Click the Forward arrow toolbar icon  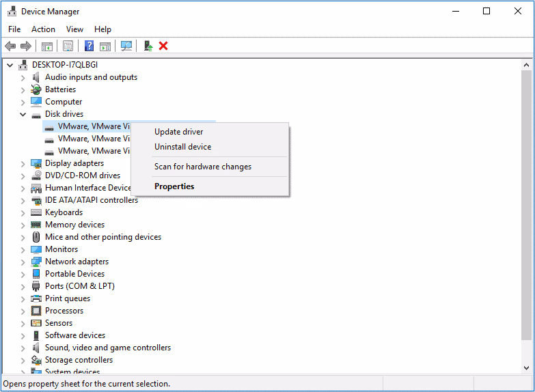tap(25, 46)
